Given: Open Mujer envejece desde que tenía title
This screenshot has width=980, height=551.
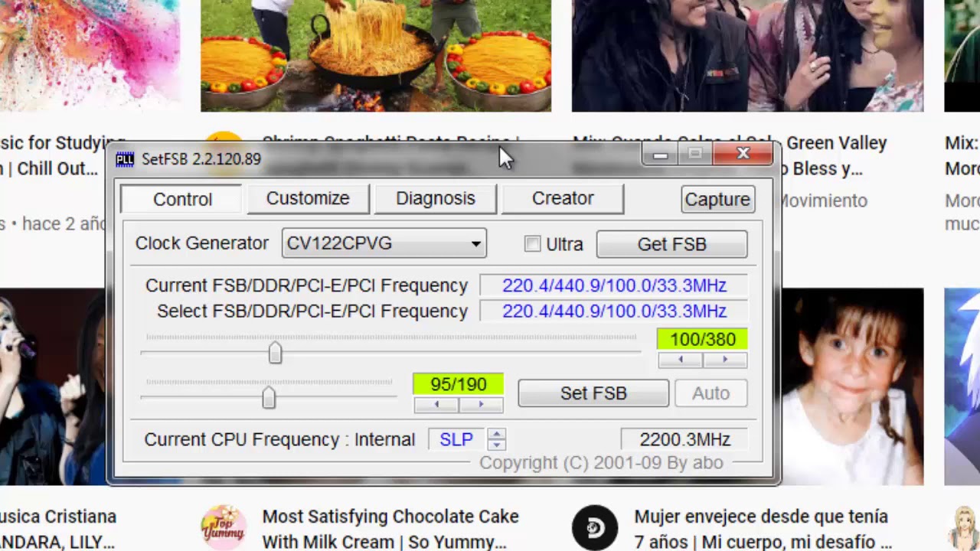Looking at the screenshot, I should tap(763, 530).
